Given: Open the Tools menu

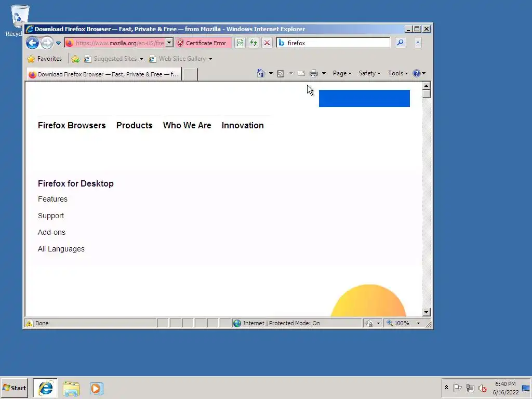Looking at the screenshot, I should tap(398, 73).
